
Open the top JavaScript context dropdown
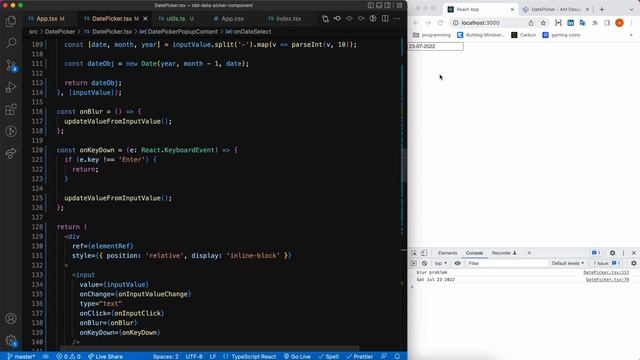pos(440,263)
